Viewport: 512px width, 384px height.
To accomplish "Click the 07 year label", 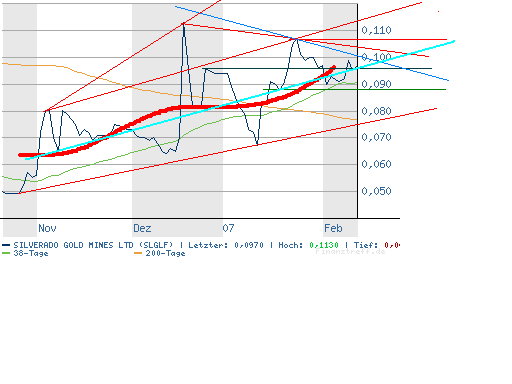I will (x=228, y=228).
